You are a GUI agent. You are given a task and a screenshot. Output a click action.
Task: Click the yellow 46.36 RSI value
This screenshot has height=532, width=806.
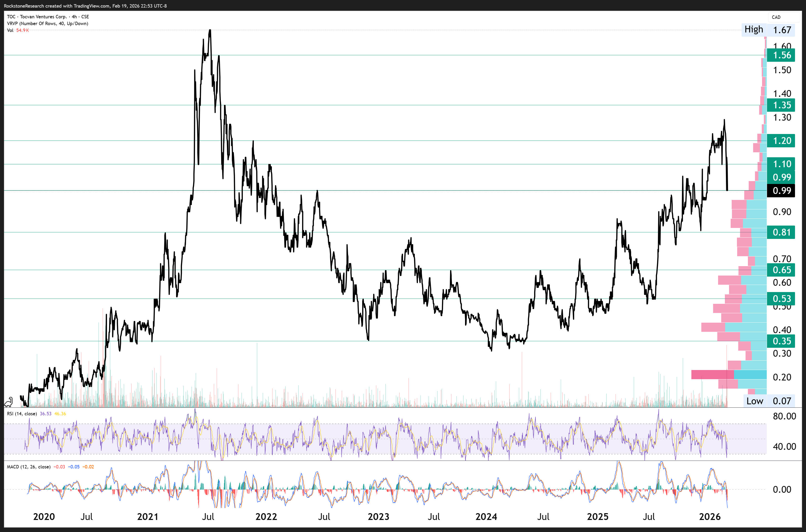pyautogui.click(x=60, y=414)
